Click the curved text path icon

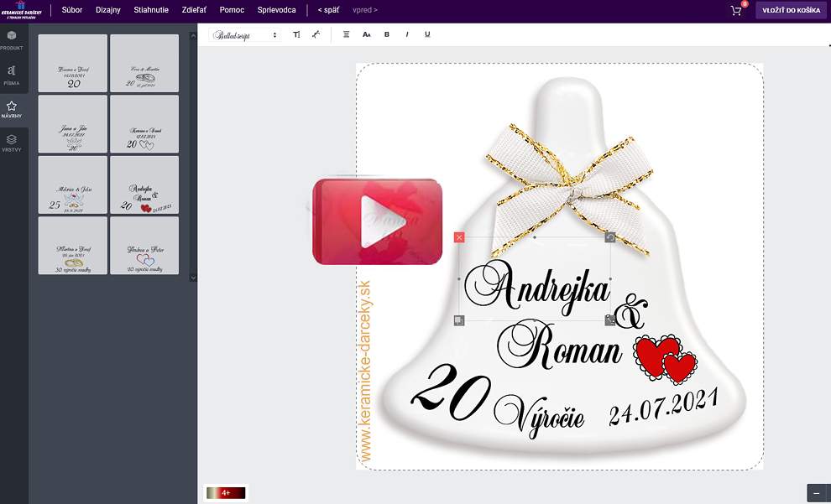[x=316, y=34]
